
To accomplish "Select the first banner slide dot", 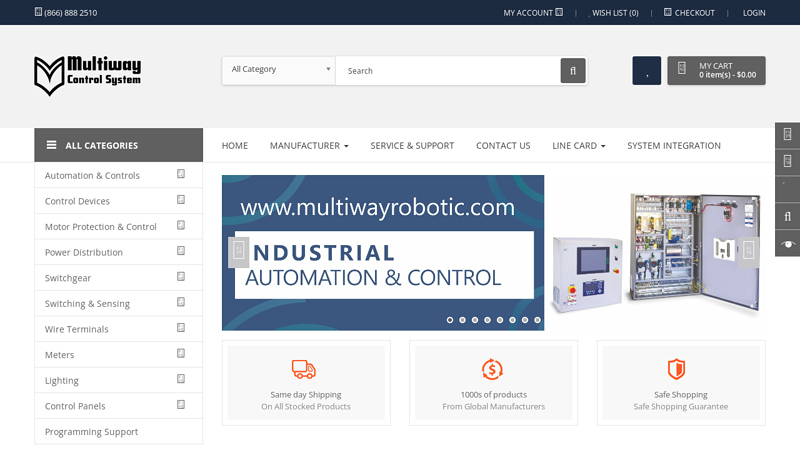I will pos(450,320).
